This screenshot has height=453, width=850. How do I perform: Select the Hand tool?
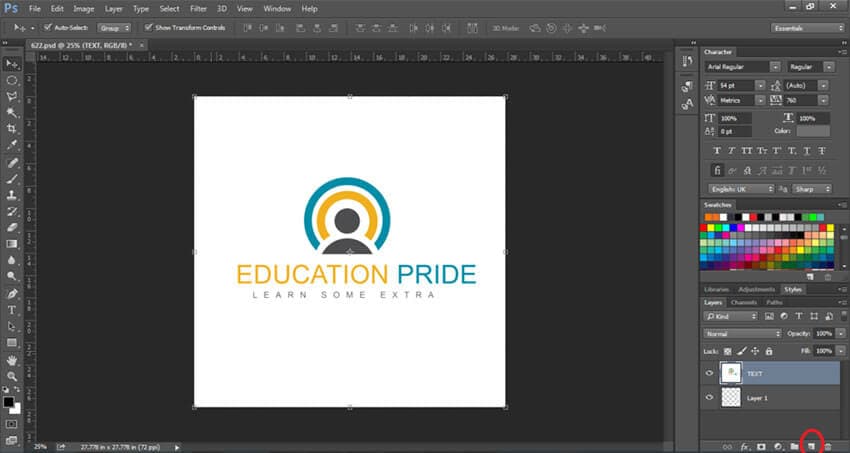click(11, 361)
